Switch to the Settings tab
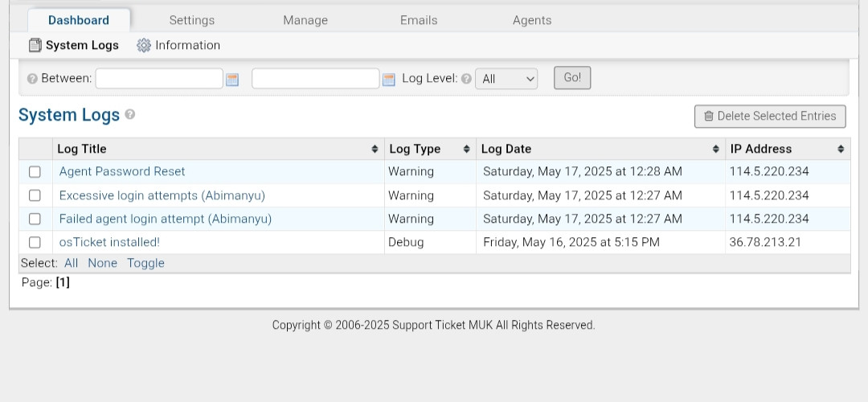 [192, 20]
